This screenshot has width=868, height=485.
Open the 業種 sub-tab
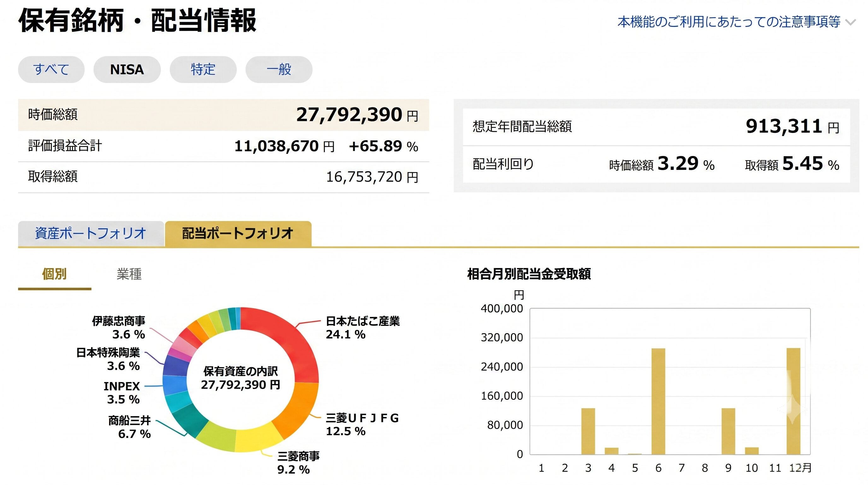click(129, 274)
